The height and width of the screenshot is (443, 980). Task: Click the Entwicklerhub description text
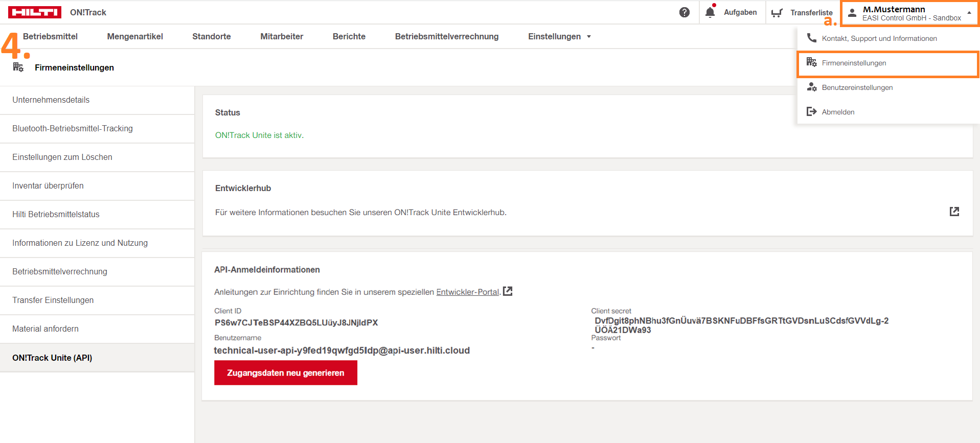click(x=360, y=212)
